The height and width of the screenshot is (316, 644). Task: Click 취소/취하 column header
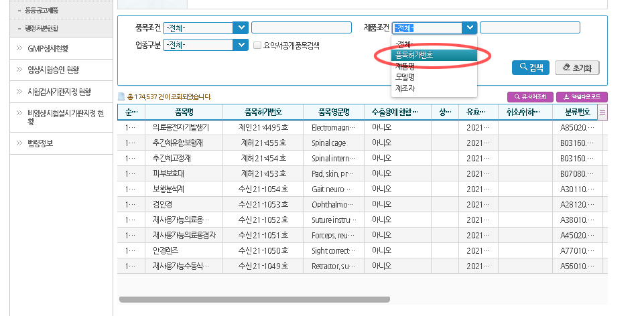click(525, 112)
